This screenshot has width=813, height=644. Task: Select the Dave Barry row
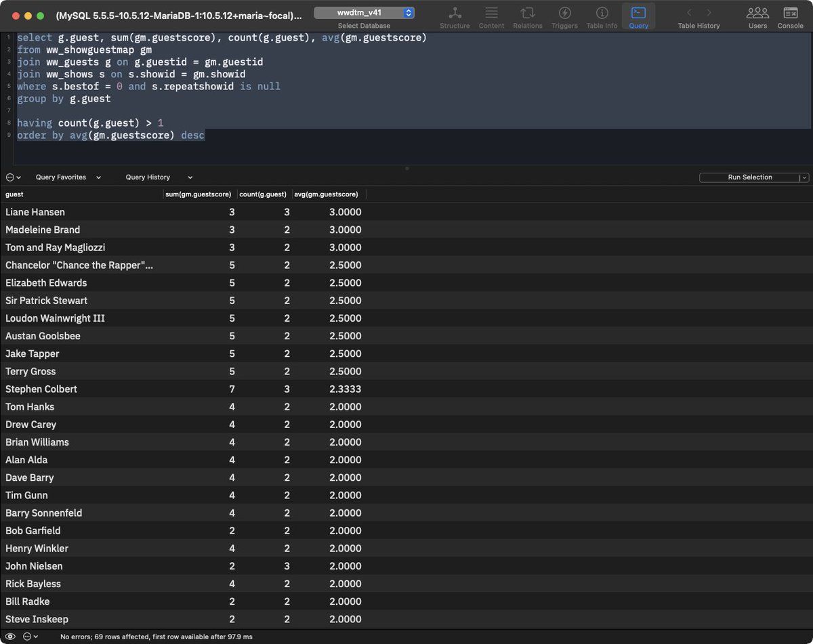tap(406, 477)
